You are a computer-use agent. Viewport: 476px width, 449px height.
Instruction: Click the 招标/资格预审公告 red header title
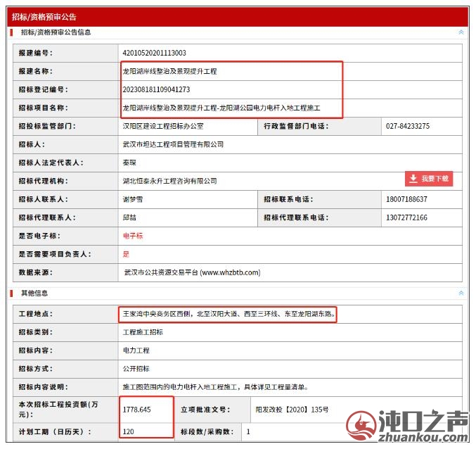click(x=44, y=16)
